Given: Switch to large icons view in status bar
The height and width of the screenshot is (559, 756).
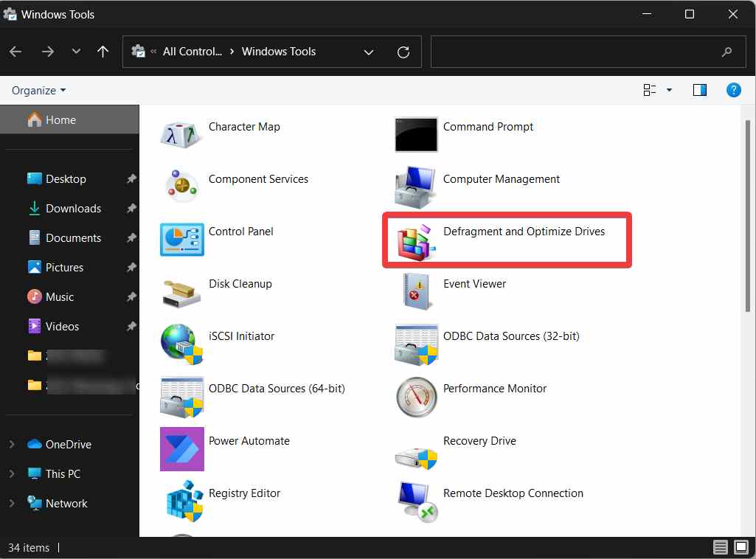Looking at the screenshot, I should (741, 547).
